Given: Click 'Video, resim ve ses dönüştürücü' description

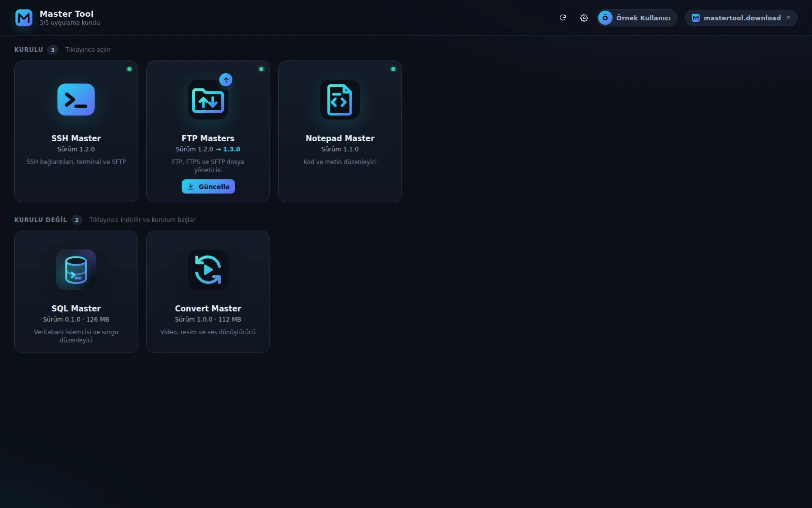Looking at the screenshot, I should click(x=208, y=332).
